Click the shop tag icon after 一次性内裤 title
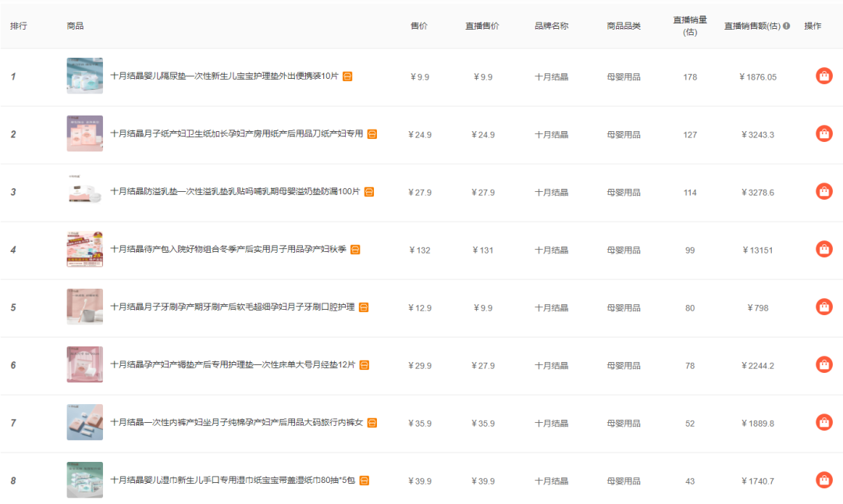The height and width of the screenshot is (504, 843). click(372, 423)
